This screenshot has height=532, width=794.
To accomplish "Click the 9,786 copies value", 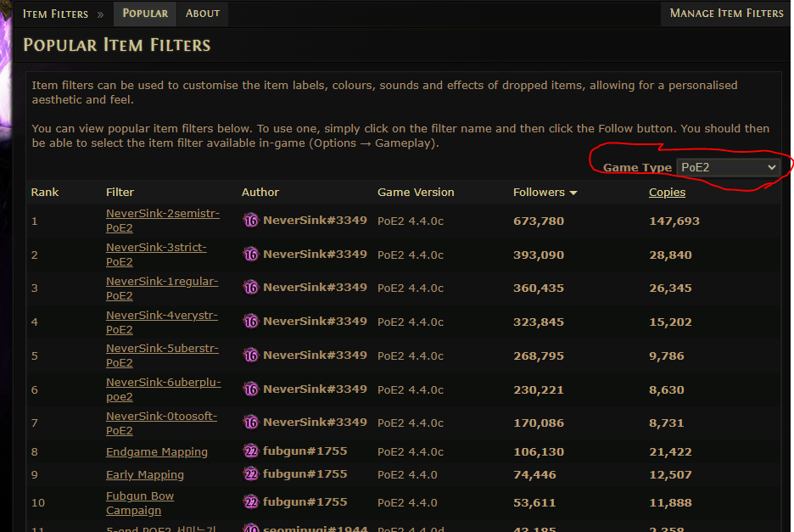I will click(x=667, y=356).
